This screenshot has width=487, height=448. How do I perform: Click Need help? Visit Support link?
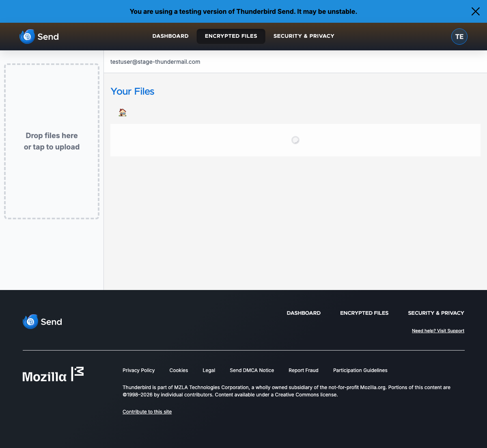[438, 331]
